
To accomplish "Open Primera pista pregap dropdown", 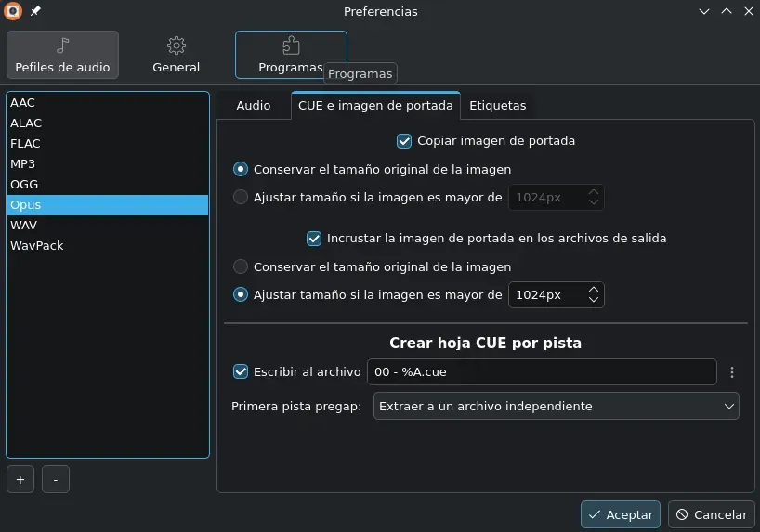I will (556, 406).
